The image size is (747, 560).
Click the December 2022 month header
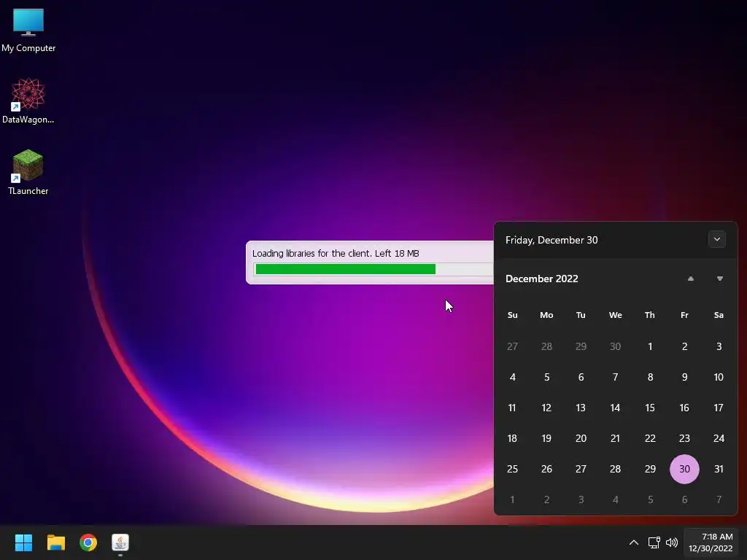pyautogui.click(x=542, y=279)
